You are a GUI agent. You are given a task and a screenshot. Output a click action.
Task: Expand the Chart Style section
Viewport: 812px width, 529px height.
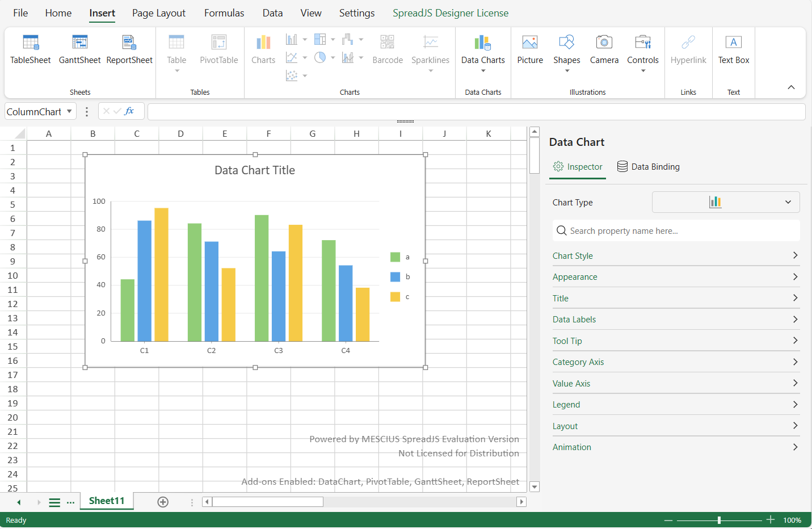676,255
